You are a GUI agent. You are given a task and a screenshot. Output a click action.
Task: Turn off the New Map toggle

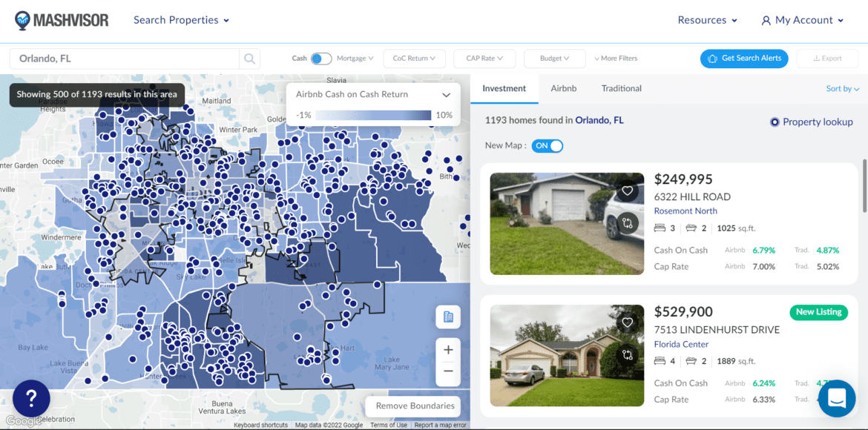[x=547, y=146]
